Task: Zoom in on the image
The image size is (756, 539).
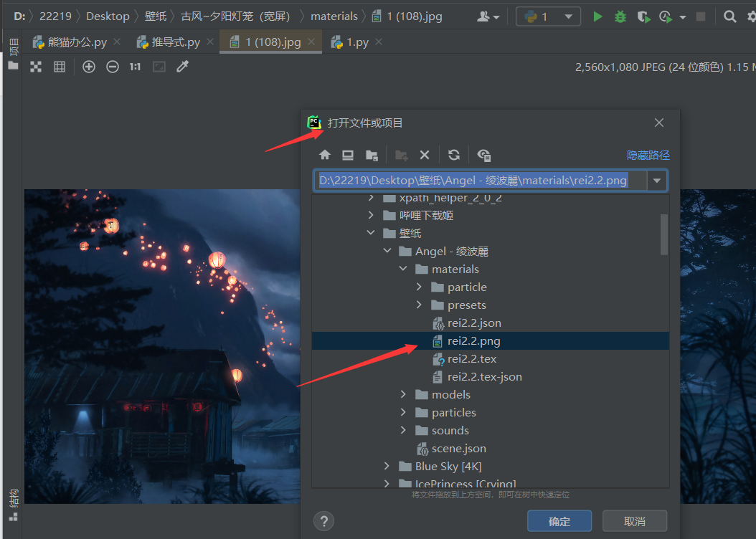Action: click(x=89, y=67)
